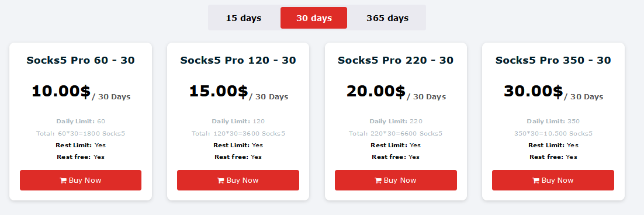Switch to the 15 days tab

(x=244, y=18)
